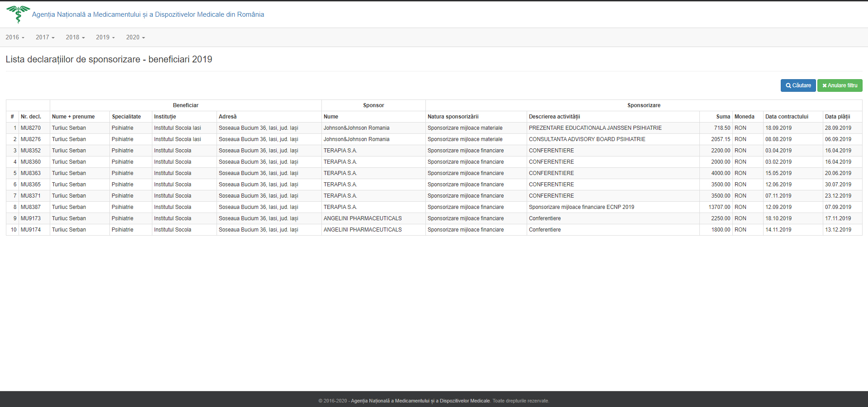Click the amount 4000.00
Viewport: 868px width, 407px height.
[721, 173]
